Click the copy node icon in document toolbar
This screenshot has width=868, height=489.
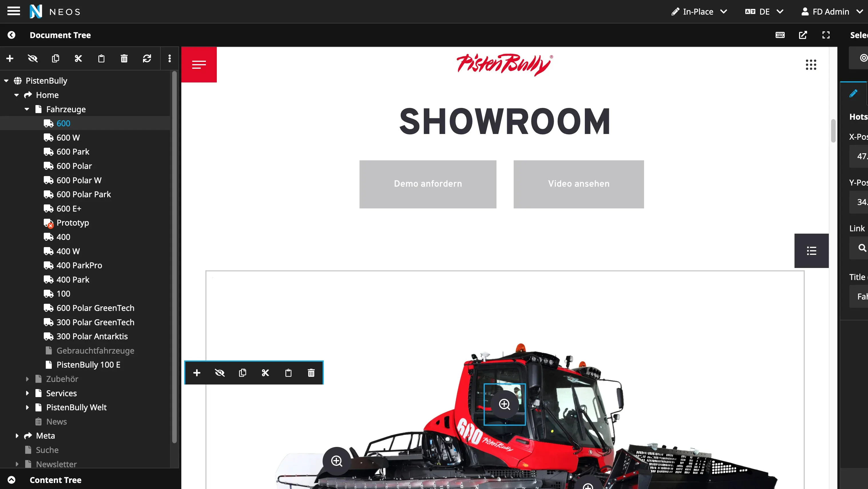pos(55,58)
